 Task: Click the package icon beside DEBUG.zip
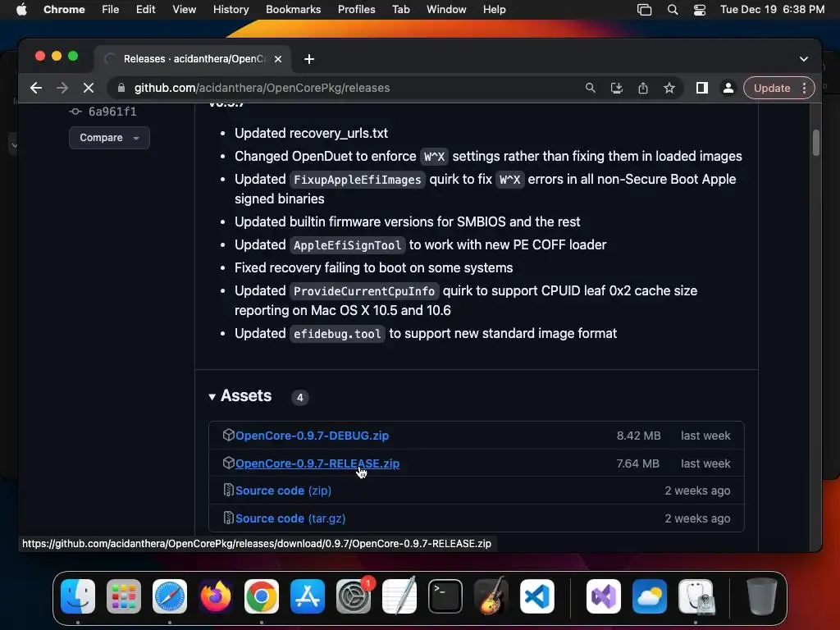(x=228, y=435)
